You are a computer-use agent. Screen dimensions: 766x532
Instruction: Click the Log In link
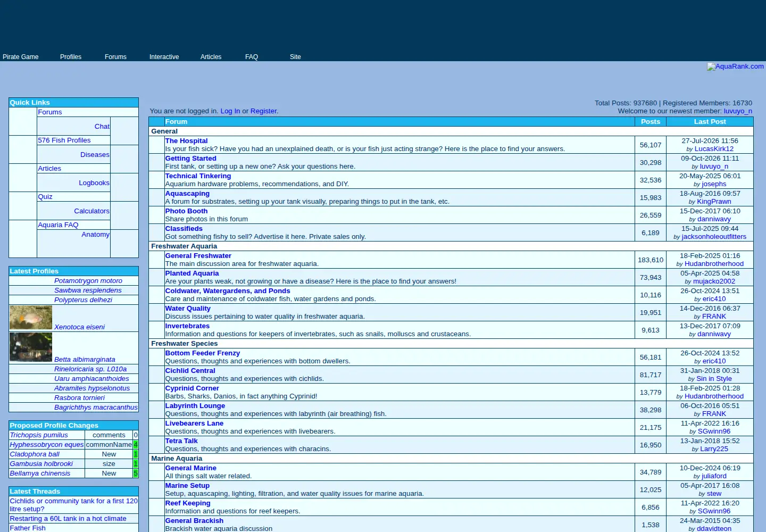tap(230, 111)
